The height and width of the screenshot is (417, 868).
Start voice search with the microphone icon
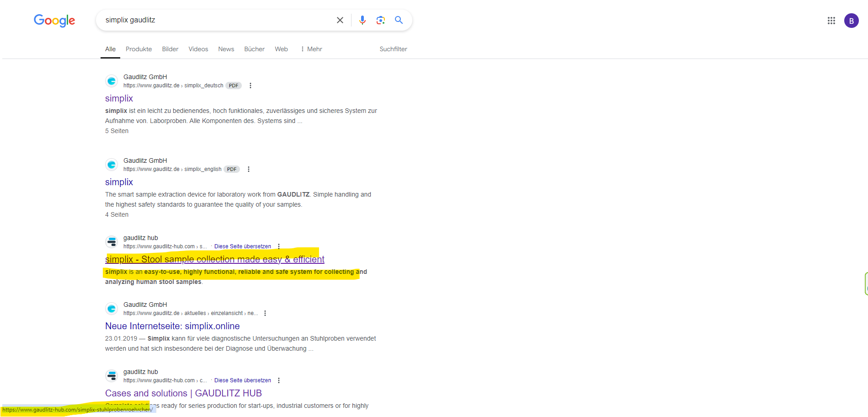pos(362,20)
